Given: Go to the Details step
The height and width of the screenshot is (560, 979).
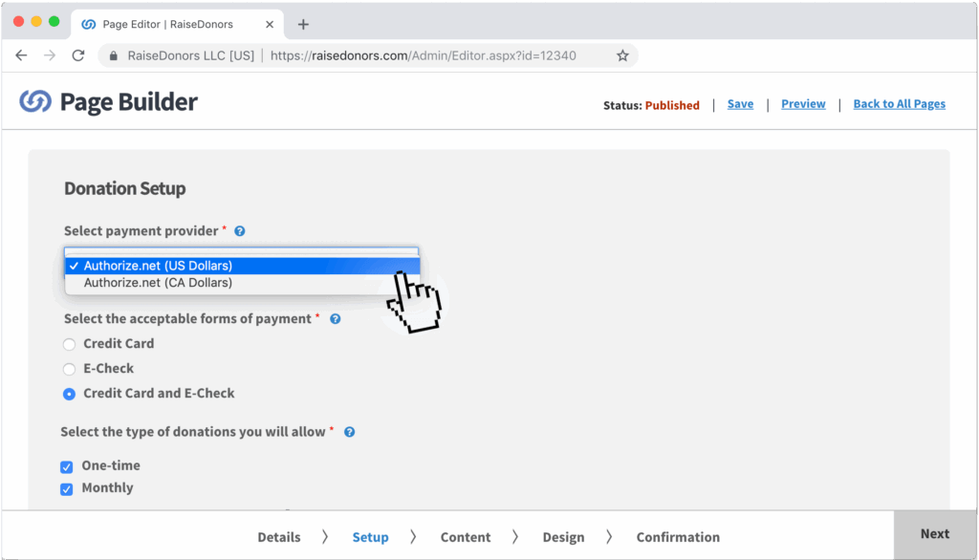Looking at the screenshot, I should (278, 537).
